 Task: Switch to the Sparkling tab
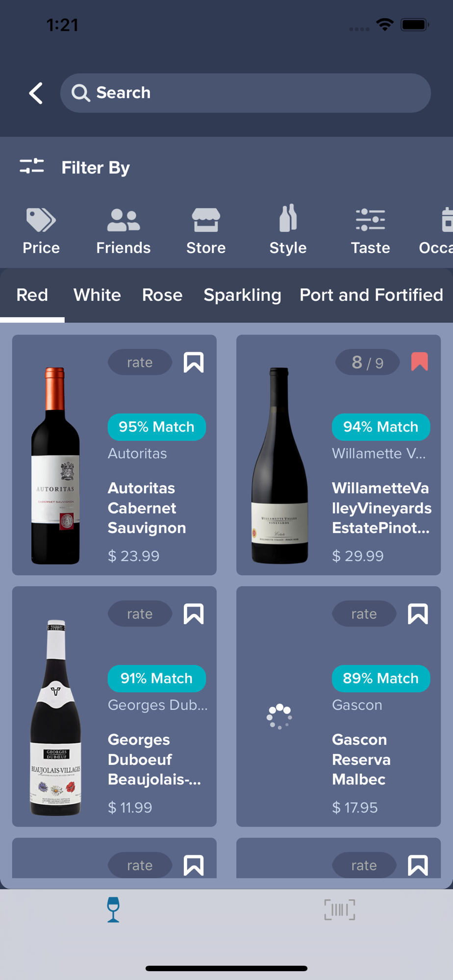(242, 295)
